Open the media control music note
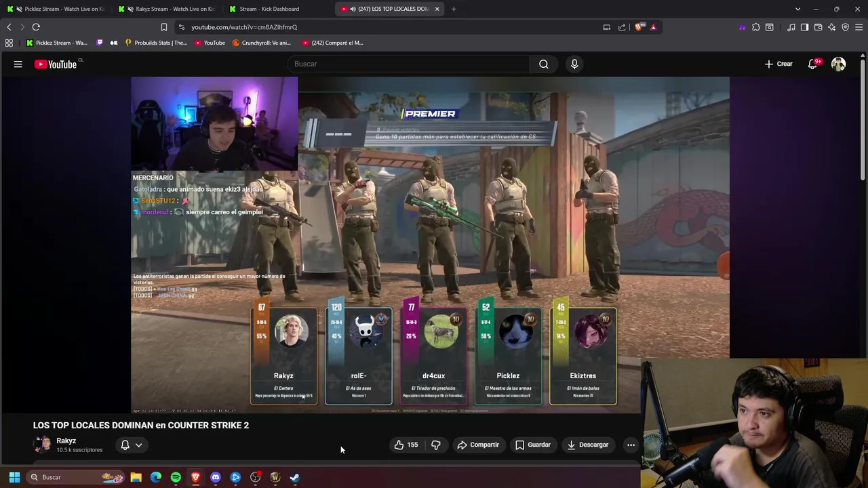Image resolution: width=868 pixels, height=488 pixels. pyautogui.click(x=791, y=27)
